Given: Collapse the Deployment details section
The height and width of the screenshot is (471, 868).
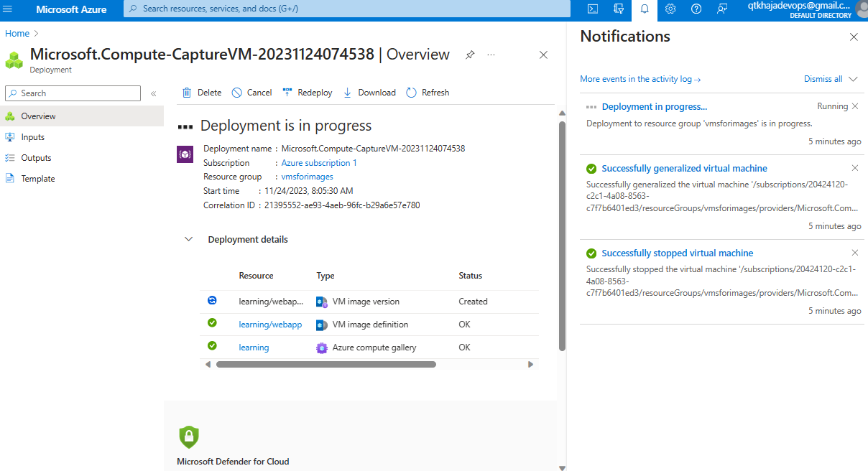Looking at the screenshot, I should (188, 238).
